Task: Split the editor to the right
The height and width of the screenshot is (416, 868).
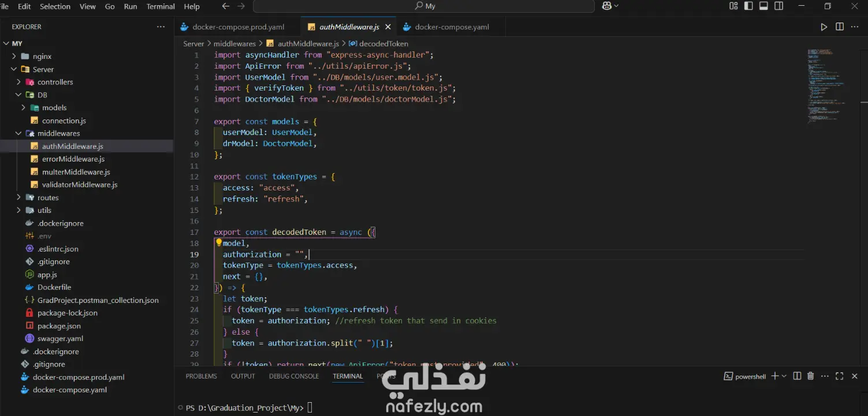Action: 840,27
